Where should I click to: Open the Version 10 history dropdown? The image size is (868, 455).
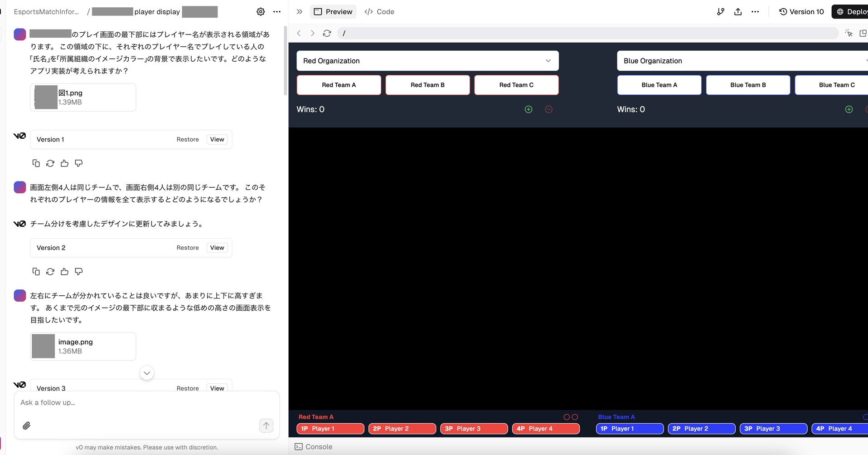pyautogui.click(x=801, y=12)
